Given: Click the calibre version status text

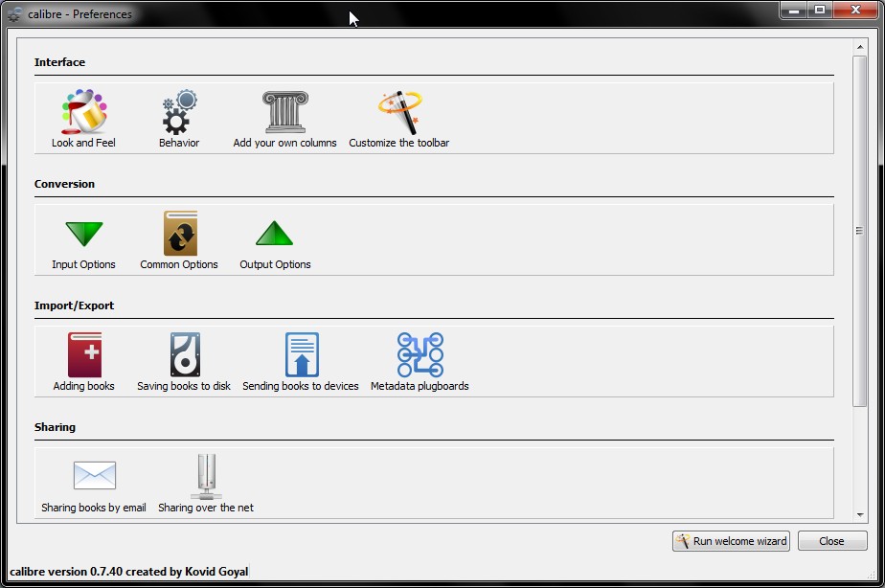Looking at the screenshot, I should 128,572.
